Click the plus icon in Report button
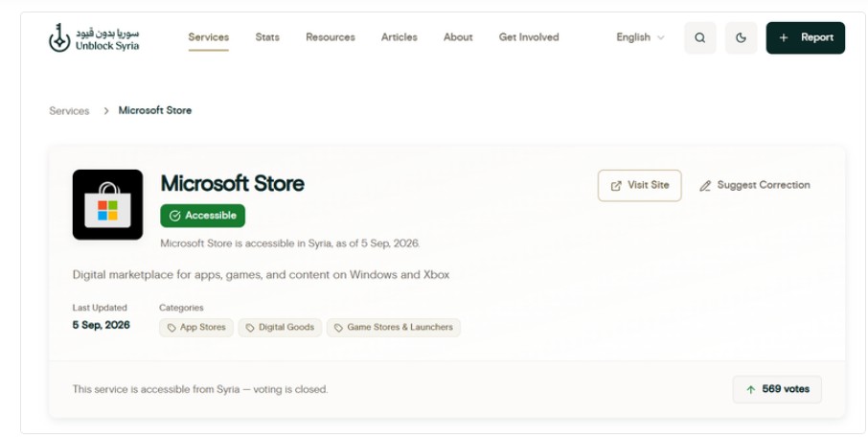Image resolution: width=868 pixels, height=438 pixels. click(x=784, y=37)
